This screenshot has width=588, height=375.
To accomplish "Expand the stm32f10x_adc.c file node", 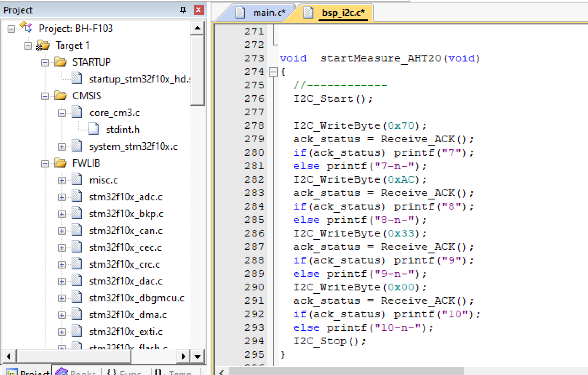I will (62, 197).
